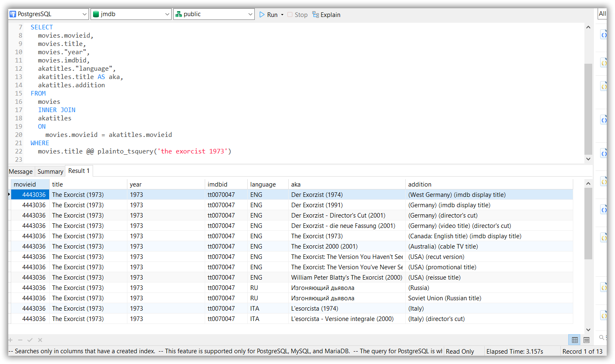Click 'Record 1 of 13' in the status bar
This screenshot has width=615, height=364.
pos(582,352)
